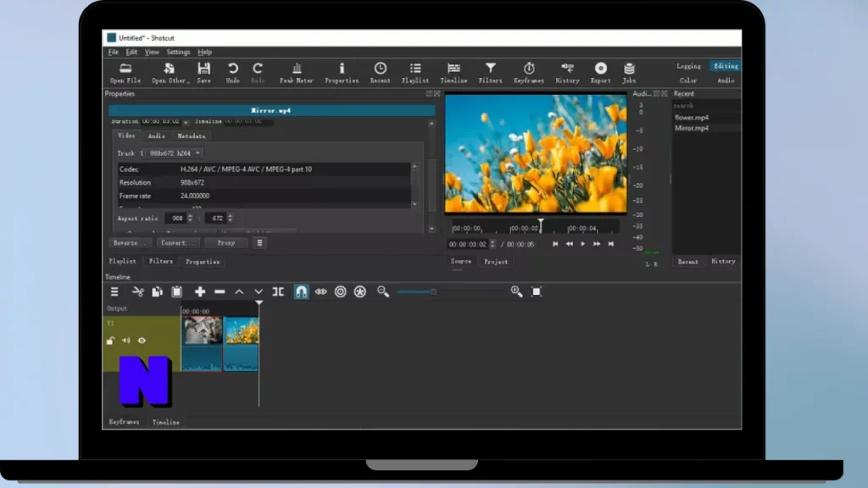This screenshot has height=488, width=868.
Task: Open the Properties menu button beside Proxy
Action: [259, 243]
